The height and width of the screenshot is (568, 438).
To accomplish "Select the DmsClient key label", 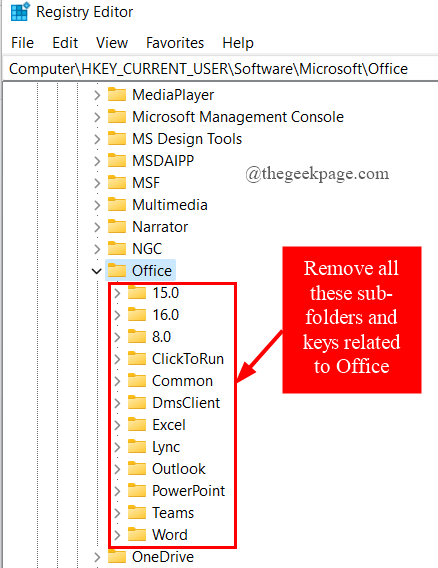I will pos(186,403).
